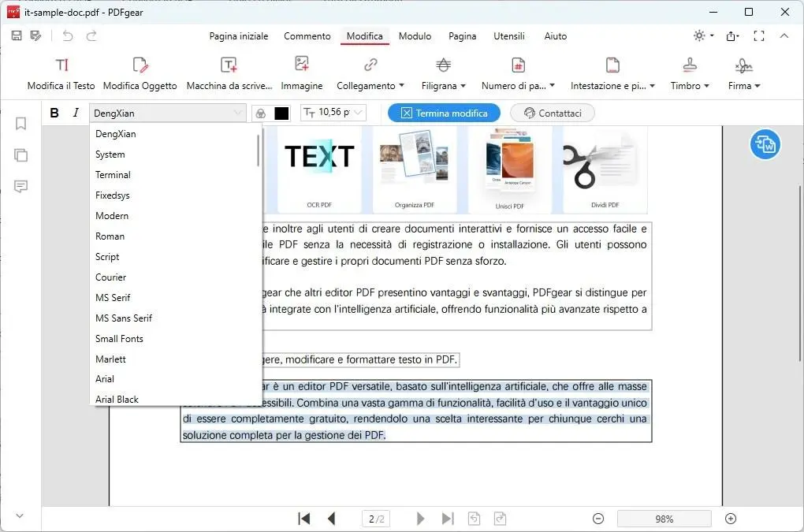Image resolution: width=804 pixels, height=532 pixels.
Task: Open the Numero di pagina dropdown
Action: point(518,74)
